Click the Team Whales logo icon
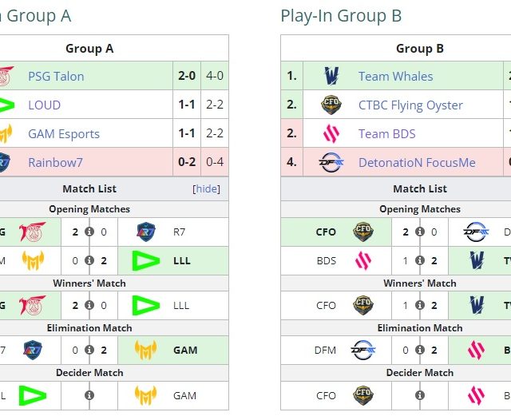Viewport: 511px width, 420px height. [x=331, y=77]
